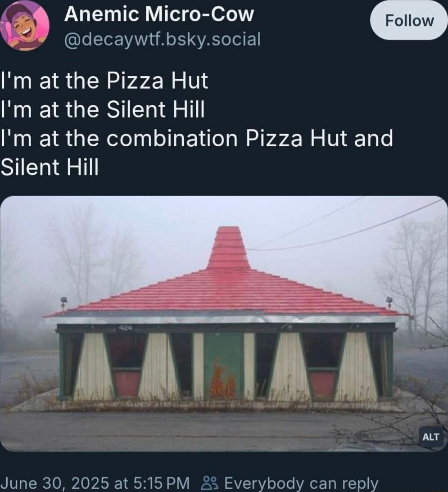Click the right roof floodlight in photo
The image size is (448, 492).
coord(389,302)
